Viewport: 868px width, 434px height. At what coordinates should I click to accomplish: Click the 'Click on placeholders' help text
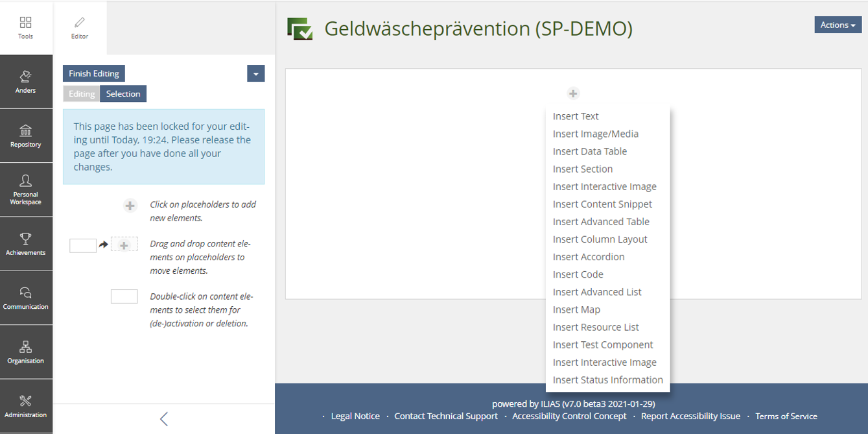pos(203,211)
